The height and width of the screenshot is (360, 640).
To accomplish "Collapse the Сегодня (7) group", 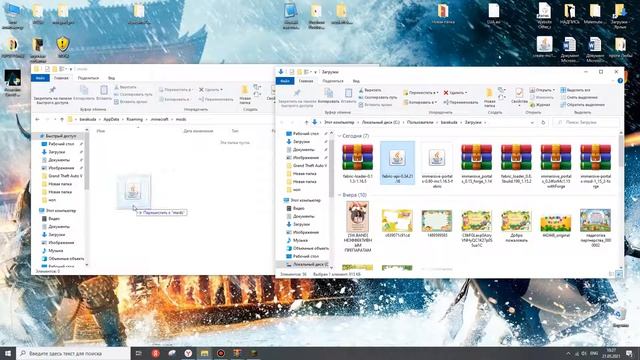I will pyautogui.click(x=339, y=136).
